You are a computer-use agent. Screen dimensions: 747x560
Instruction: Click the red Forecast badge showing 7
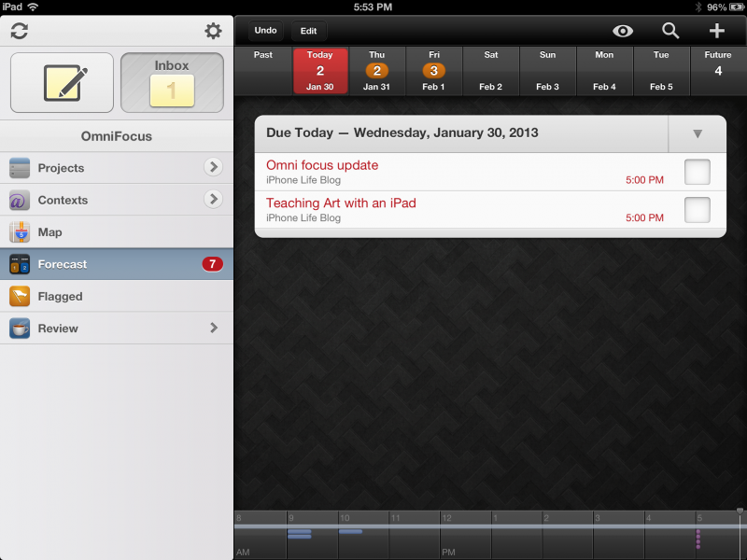(x=213, y=264)
